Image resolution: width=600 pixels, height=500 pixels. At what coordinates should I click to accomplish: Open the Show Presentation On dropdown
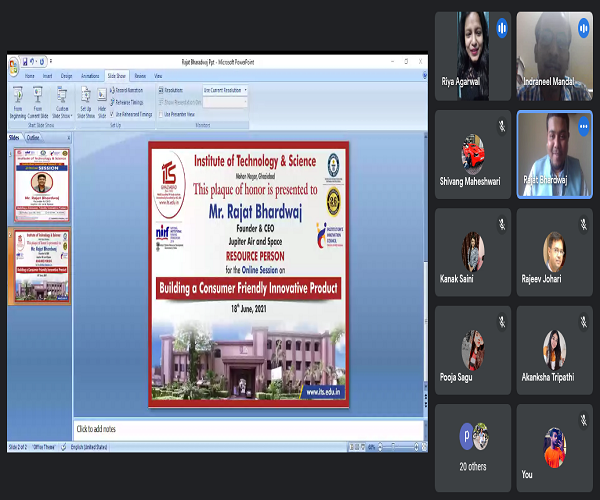[225, 102]
